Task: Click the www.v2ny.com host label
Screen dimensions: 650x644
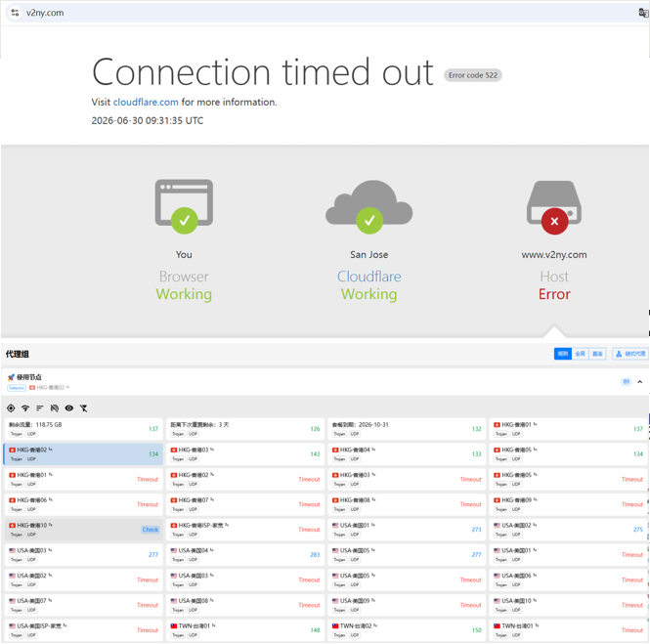Action: (x=554, y=255)
